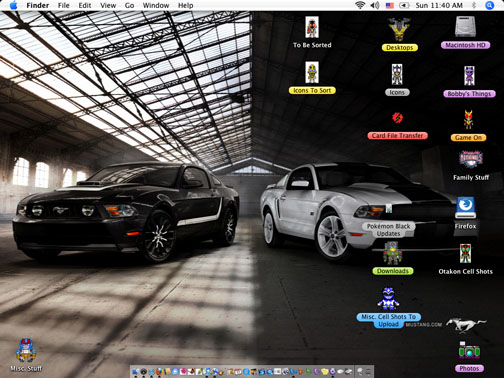Screen dimensions: 504x378
Task: Open the View menu
Action: point(108,5)
